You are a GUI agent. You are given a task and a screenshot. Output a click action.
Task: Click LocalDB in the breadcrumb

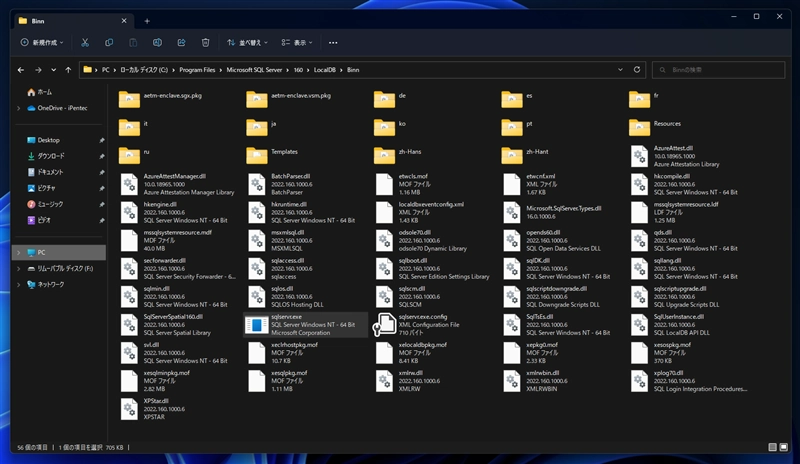324,70
